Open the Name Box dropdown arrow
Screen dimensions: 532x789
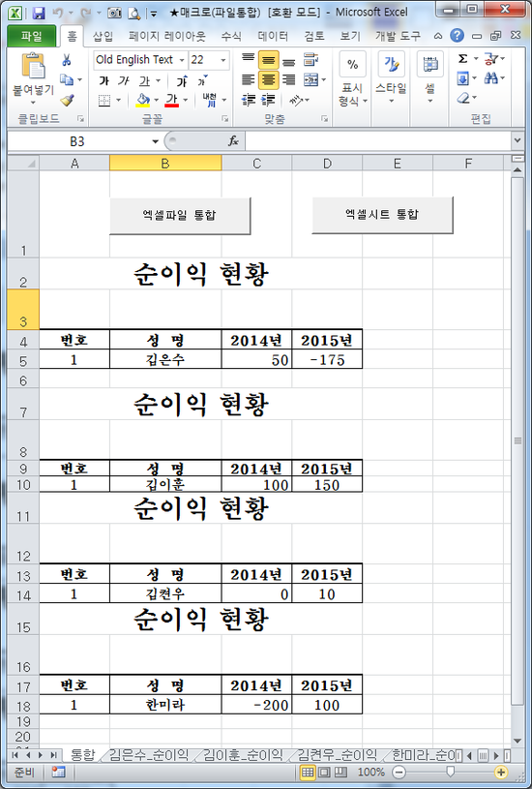pyautogui.click(x=156, y=142)
